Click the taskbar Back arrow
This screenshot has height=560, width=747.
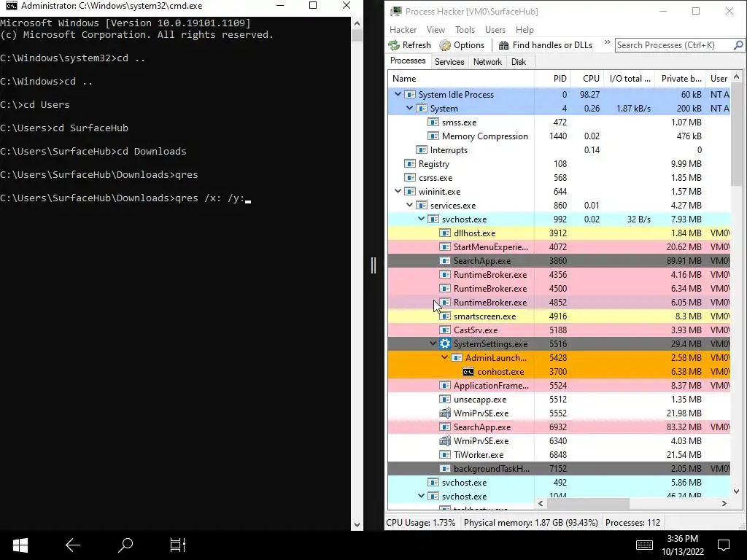tap(73, 545)
